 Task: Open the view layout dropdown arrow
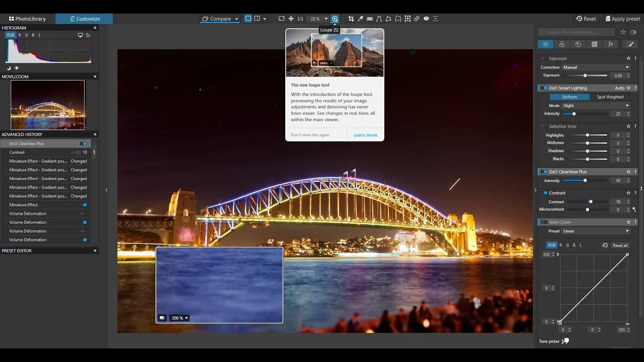pyautogui.click(x=265, y=19)
